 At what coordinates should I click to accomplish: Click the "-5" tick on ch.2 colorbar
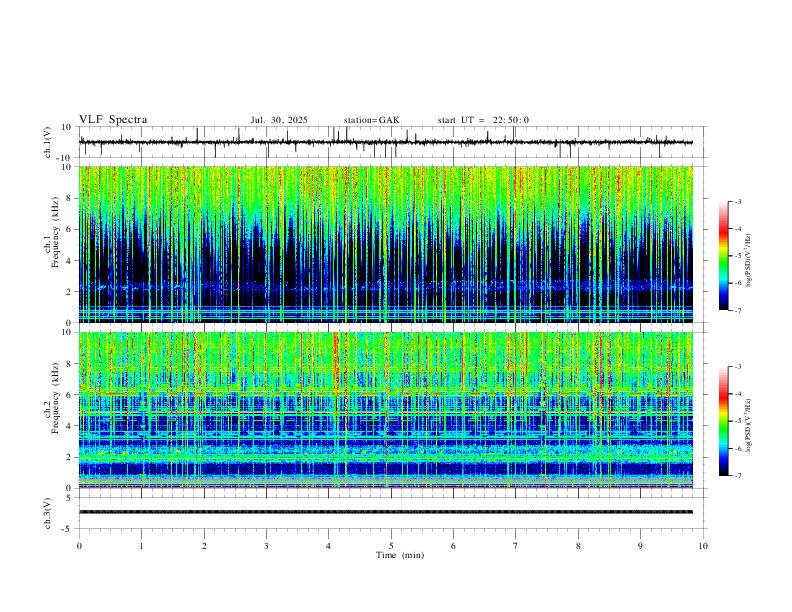click(x=737, y=421)
